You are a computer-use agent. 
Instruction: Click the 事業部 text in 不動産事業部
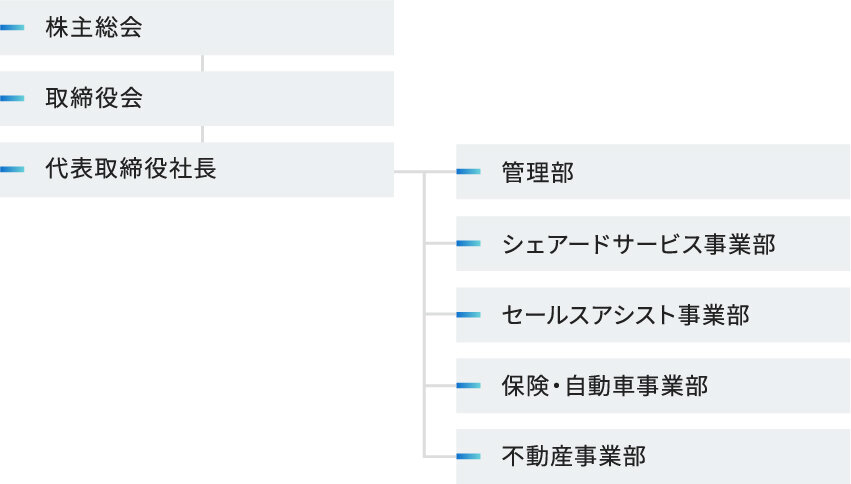pyautogui.click(x=609, y=456)
